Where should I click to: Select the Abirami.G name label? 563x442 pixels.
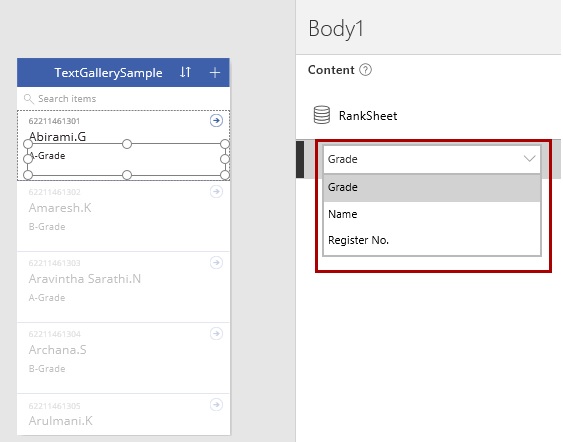[x=57, y=136]
